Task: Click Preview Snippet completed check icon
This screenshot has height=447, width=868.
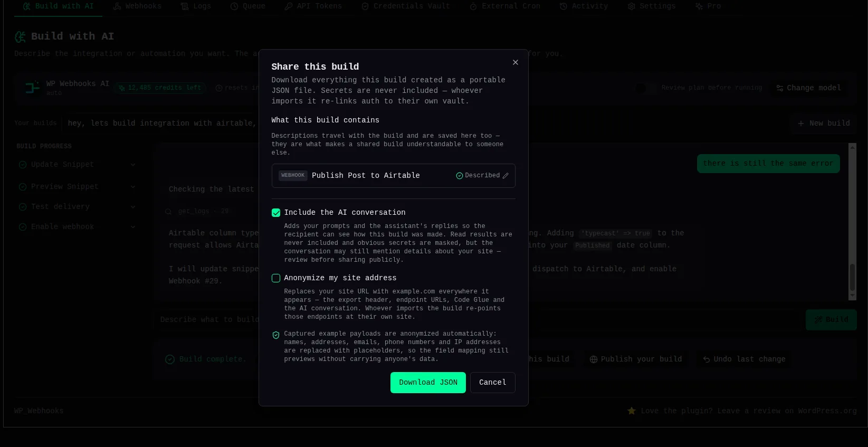Action: coord(23,187)
